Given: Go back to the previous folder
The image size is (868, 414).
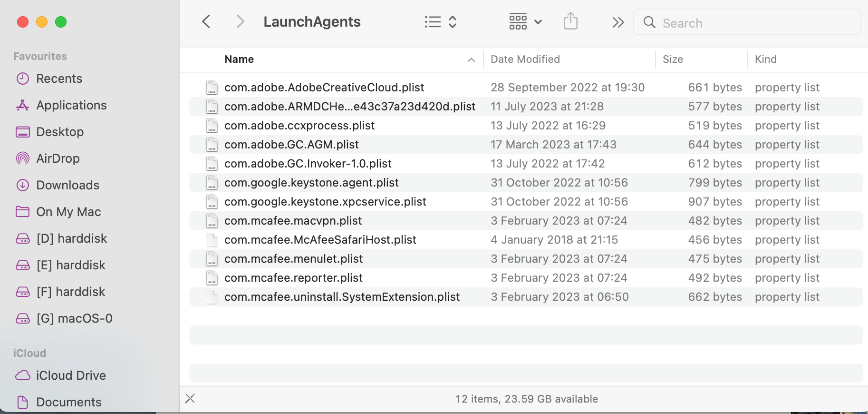Looking at the screenshot, I should point(206,22).
